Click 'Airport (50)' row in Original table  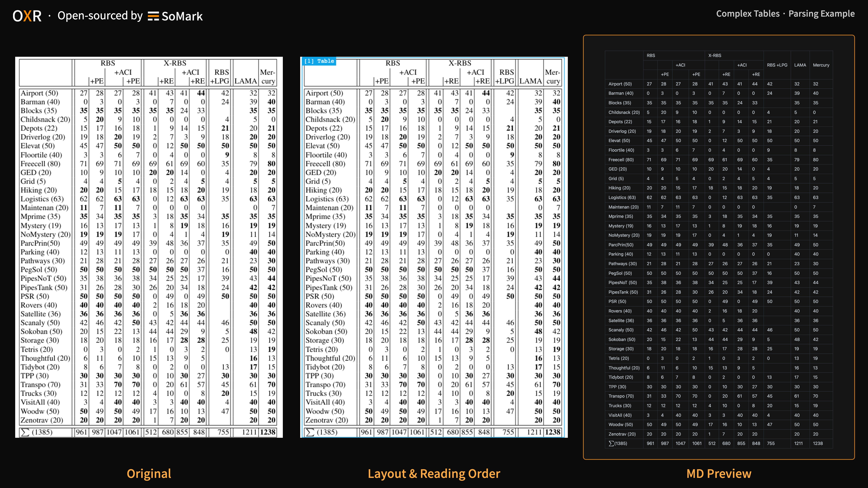point(148,93)
